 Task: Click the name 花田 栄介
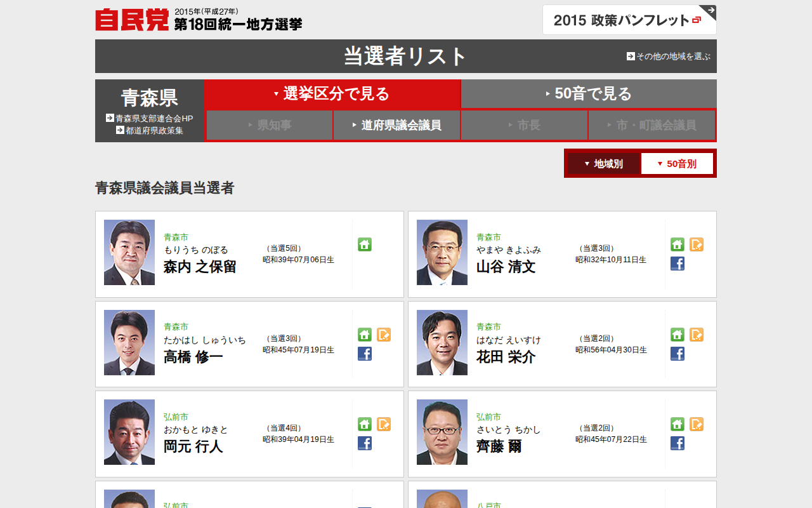point(506,357)
